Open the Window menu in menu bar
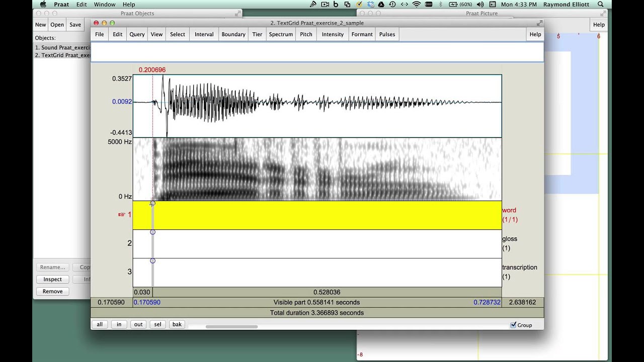Viewport: 644px width, 362px height. pyautogui.click(x=105, y=5)
